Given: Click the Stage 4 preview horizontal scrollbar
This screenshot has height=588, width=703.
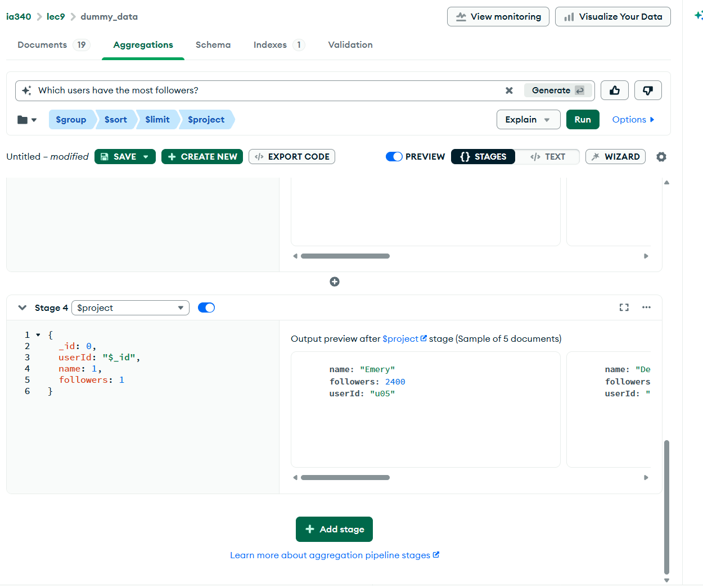Looking at the screenshot, I should [x=345, y=478].
